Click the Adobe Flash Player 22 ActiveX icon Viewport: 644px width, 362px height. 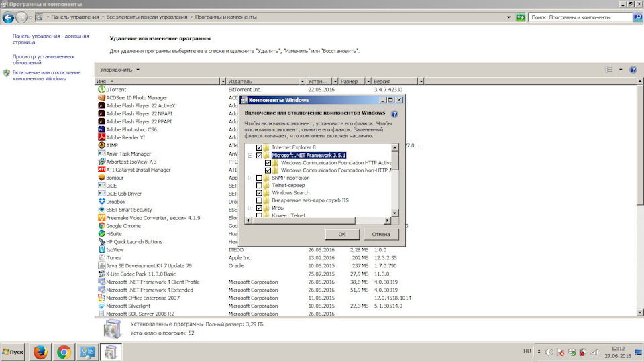coord(101,105)
